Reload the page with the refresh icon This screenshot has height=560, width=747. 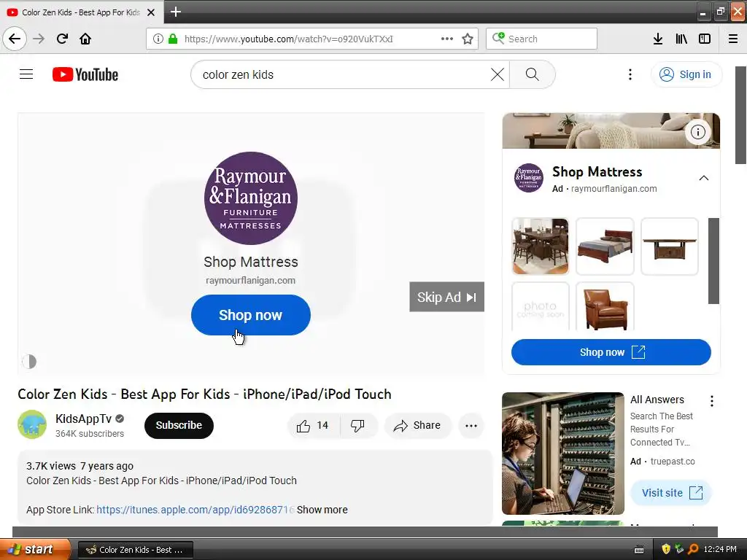(62, 39)
